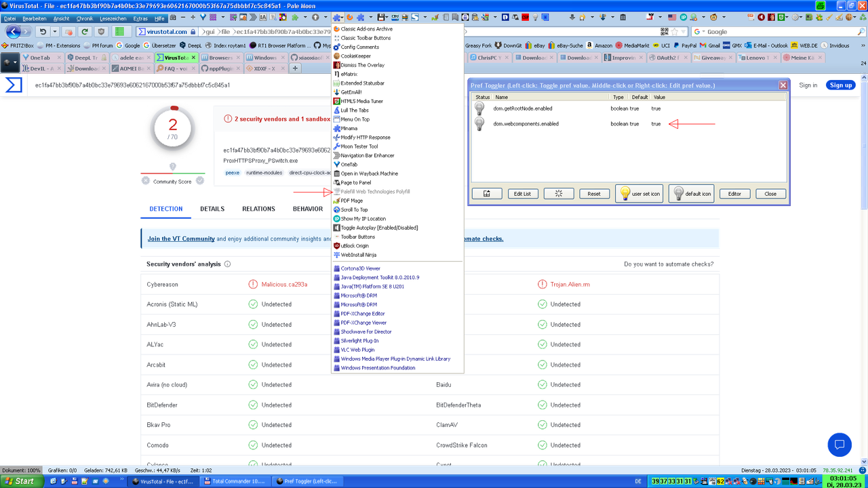Click the VirusTotal sigma logo on the page
Image resolution: width=868 pixels, height=488 pixels.
coord(14,85)
